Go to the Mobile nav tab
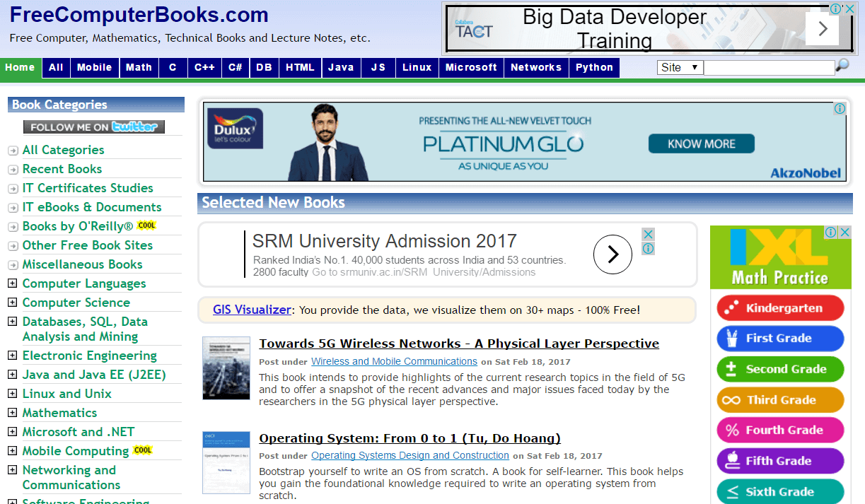This screenshot has height=504, width=865. pos(95,68)
